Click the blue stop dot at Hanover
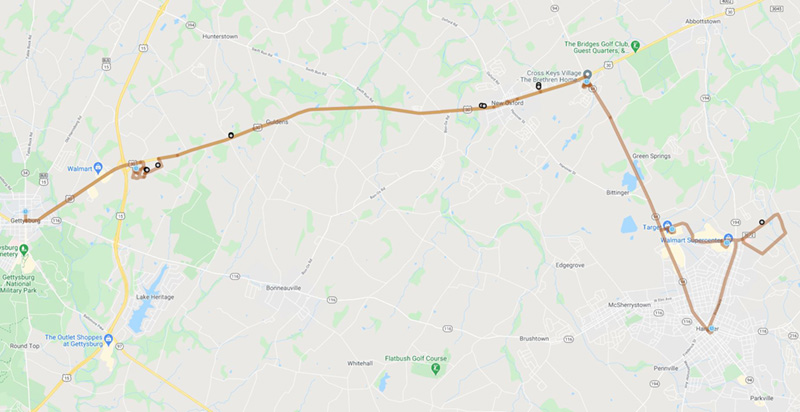 coord(711,328)
